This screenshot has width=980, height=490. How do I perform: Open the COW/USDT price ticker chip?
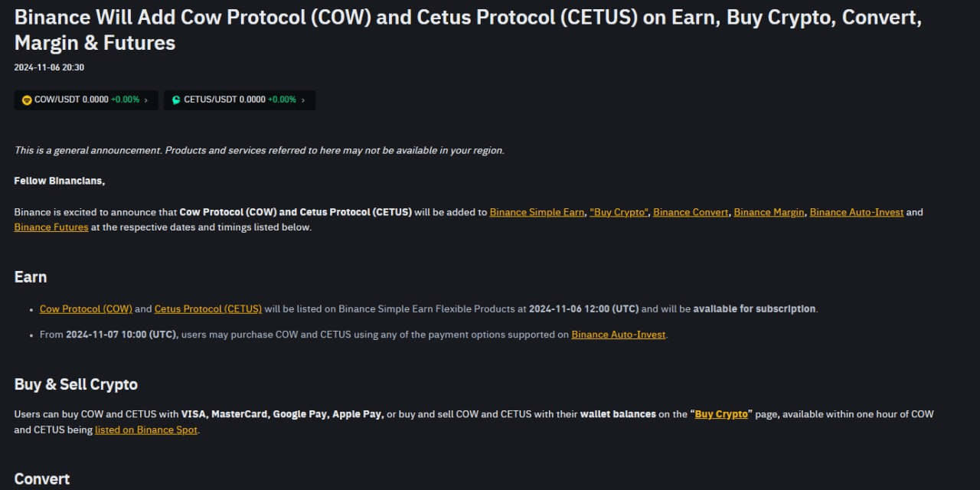86,100
